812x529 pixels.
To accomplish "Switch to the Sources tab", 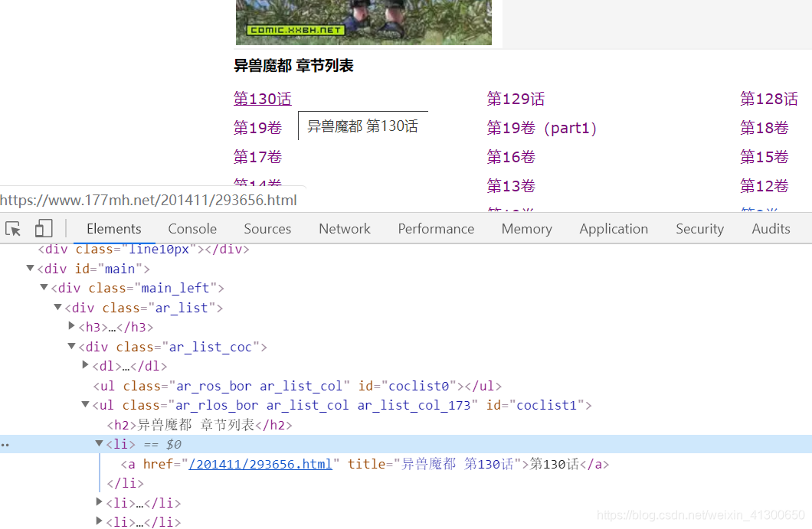I will click(267, 228).
